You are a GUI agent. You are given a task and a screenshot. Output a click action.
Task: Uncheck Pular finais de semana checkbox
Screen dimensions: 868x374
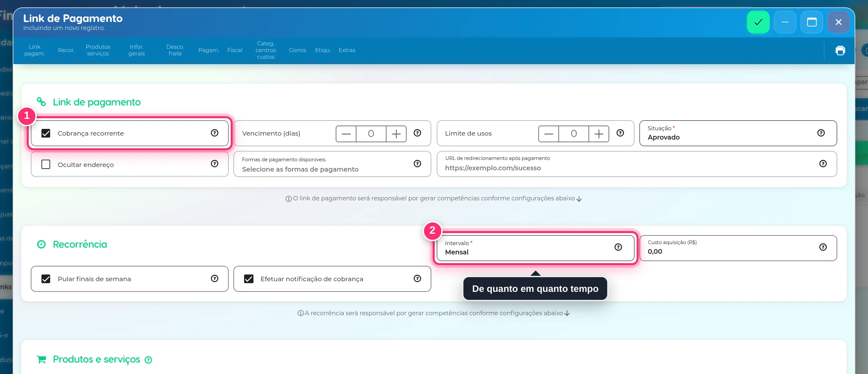coord(46,279)
